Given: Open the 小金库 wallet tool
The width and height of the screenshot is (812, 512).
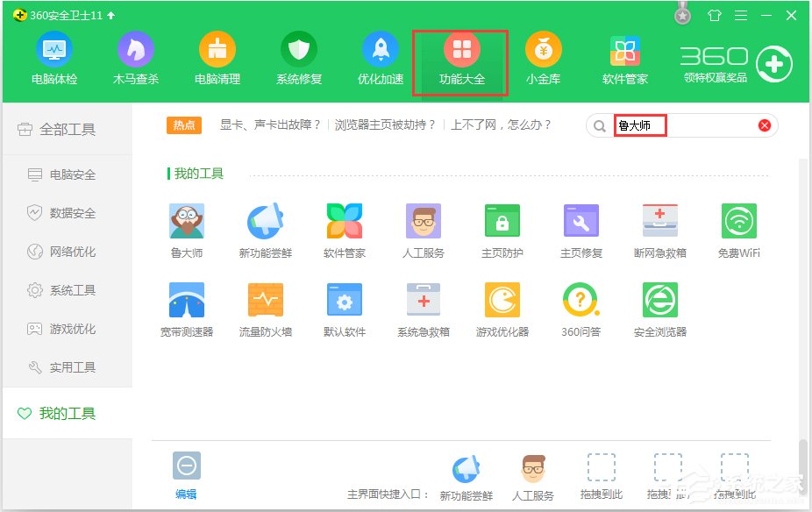Looking at the screenshot, I should click(x=542, y=57).
